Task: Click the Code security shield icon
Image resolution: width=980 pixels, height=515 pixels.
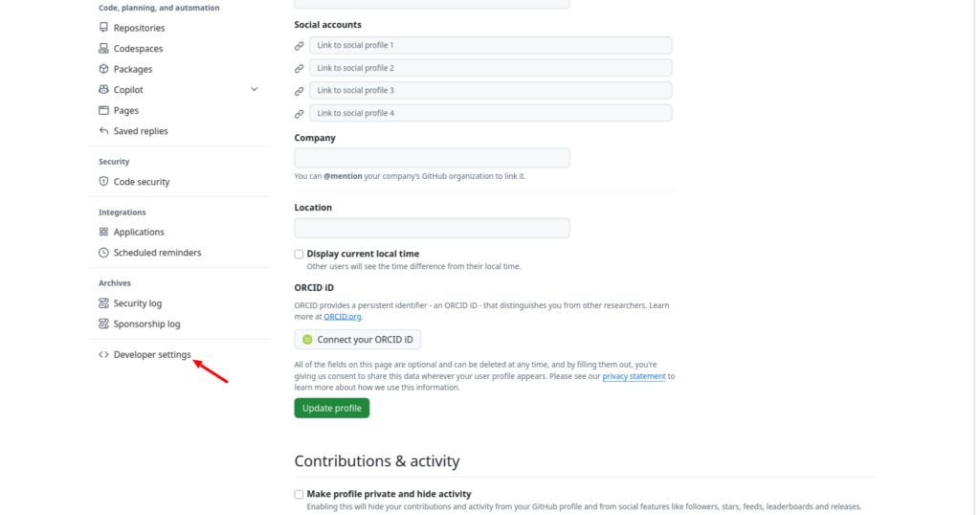Action: click(103, 181)
